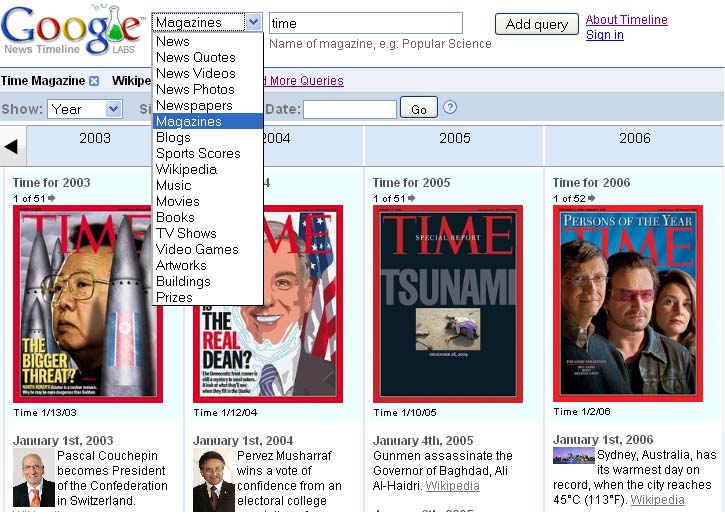
Task: Click the Go button
Action: point(419,108)
